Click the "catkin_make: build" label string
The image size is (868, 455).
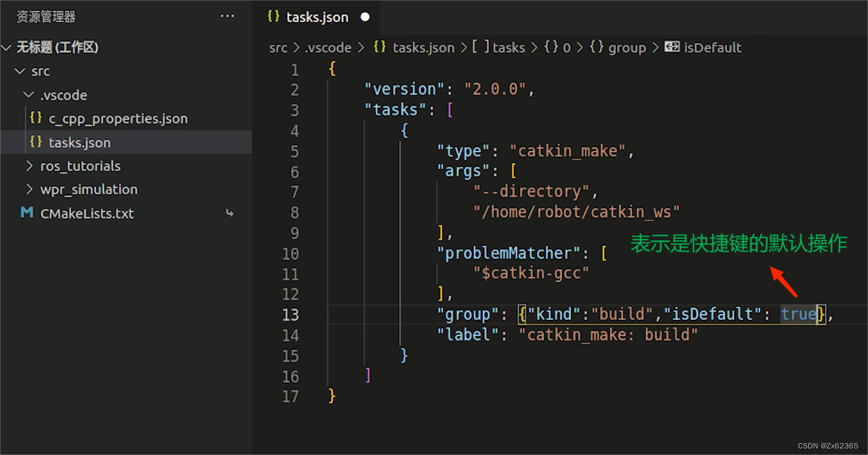tap(608, 335)
